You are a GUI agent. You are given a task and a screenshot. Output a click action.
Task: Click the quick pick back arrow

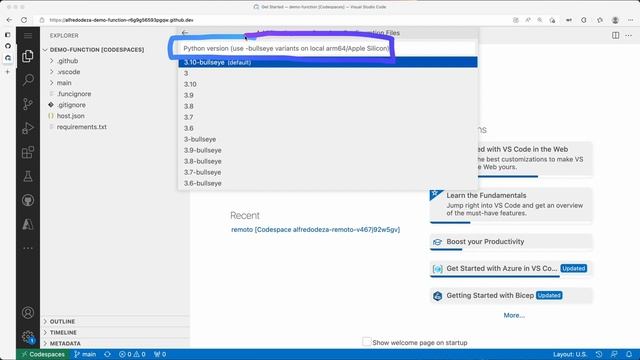click(185, 33)
